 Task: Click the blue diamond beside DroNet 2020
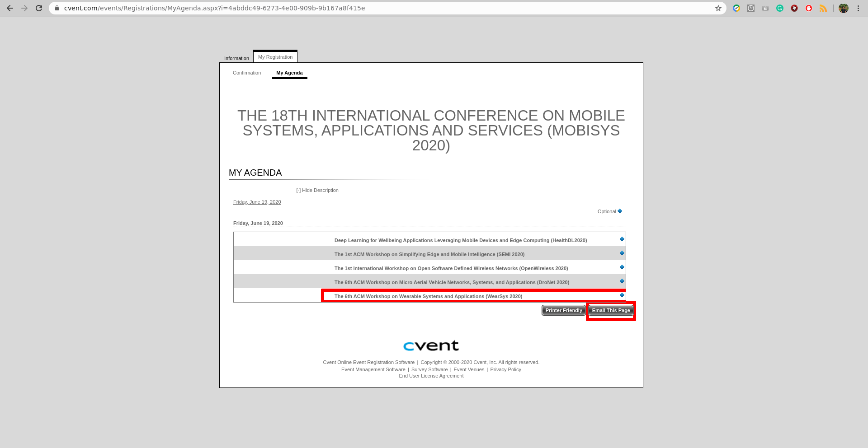tap(622, 281)
